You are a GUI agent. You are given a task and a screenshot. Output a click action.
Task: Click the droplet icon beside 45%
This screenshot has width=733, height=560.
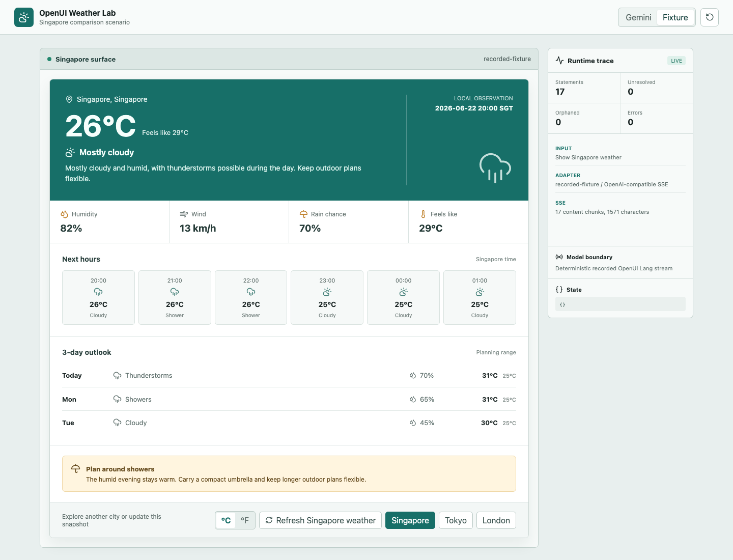(413, 423)
